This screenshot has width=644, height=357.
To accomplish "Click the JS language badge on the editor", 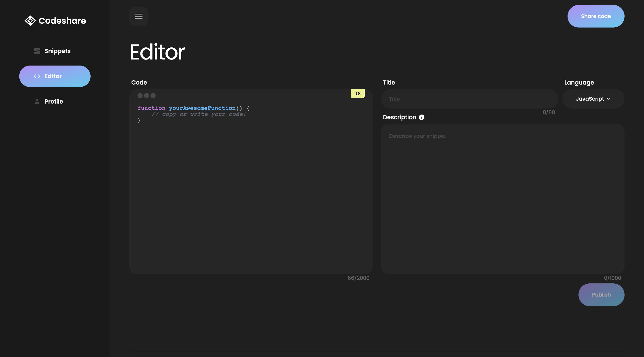I will pos(358,93).
